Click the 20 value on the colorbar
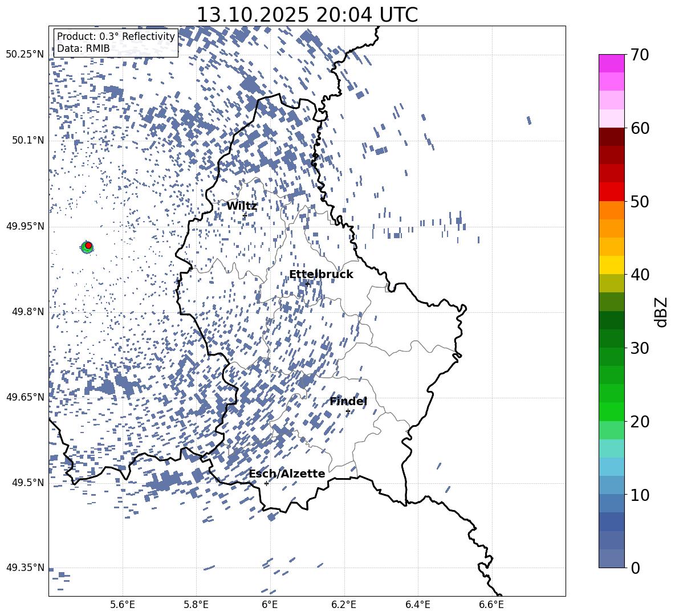Image resolution: width=675 pixels, height=616 pixels. tap(640, 421)
